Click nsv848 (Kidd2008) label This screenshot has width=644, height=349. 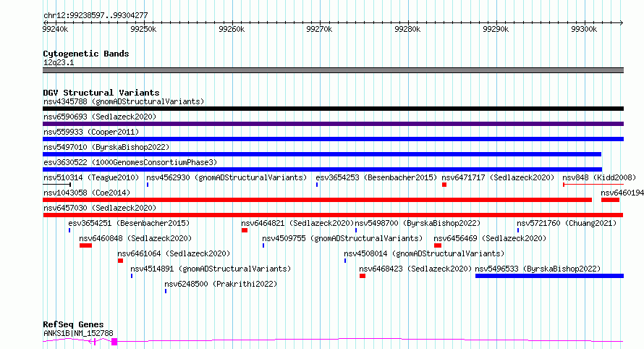coord(599,177)
